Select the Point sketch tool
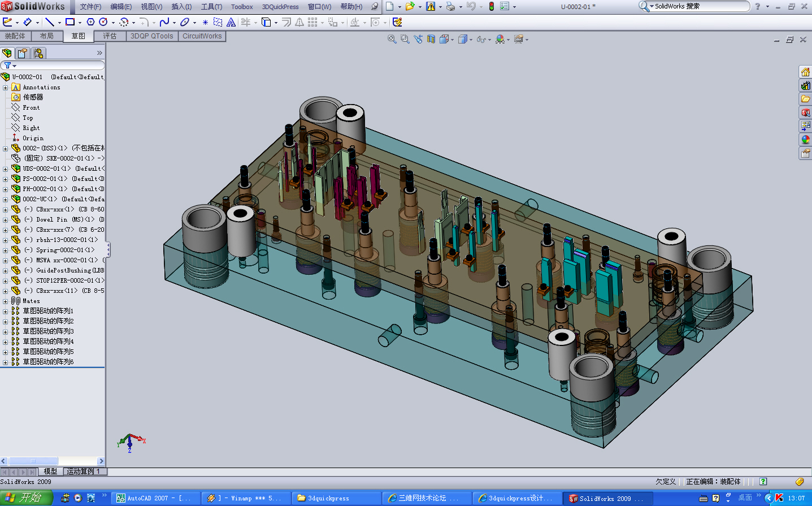812x506 pixels. coord(205,22)
